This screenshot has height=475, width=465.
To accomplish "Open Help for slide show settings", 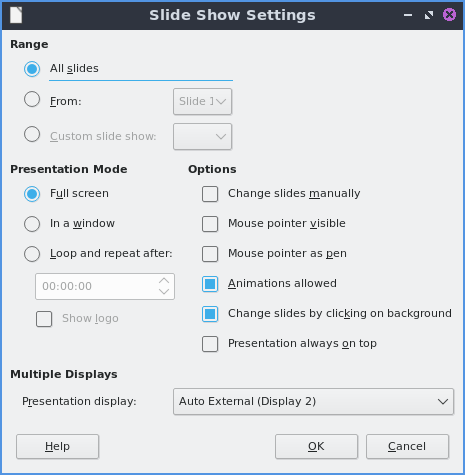I will (x=57, y=446).
